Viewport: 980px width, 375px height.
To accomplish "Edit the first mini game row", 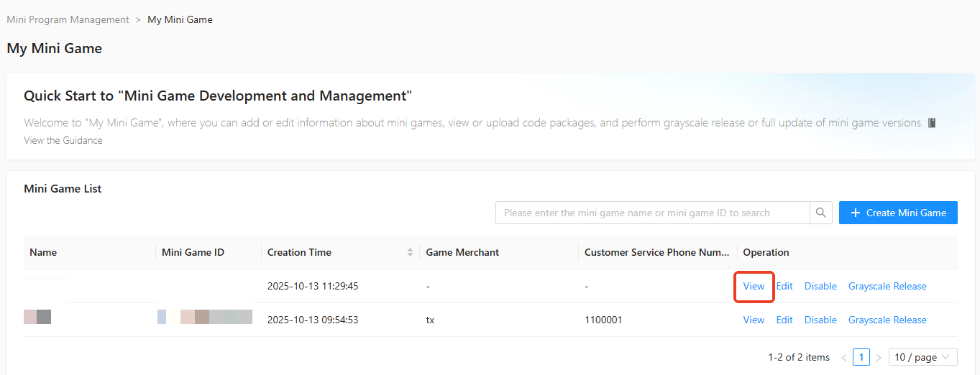I will point(784,286).
